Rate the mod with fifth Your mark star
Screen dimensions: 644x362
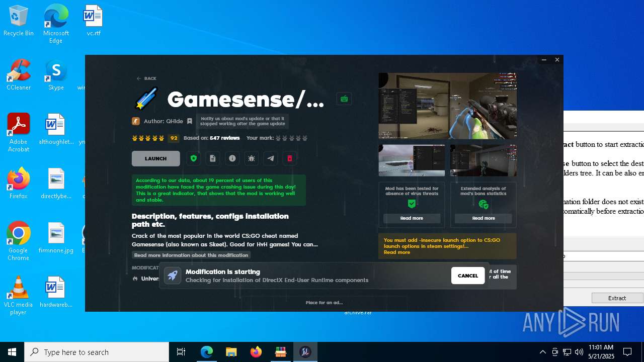(304, 138)
